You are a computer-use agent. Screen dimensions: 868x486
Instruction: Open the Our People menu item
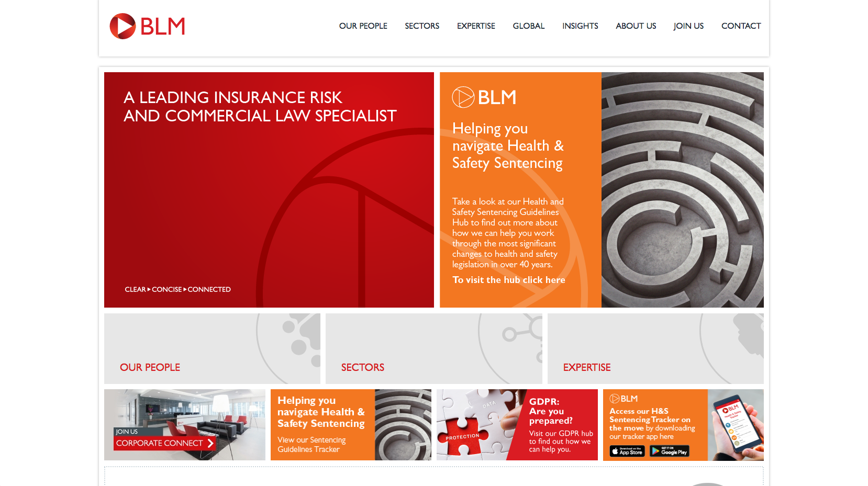(363, 26)
